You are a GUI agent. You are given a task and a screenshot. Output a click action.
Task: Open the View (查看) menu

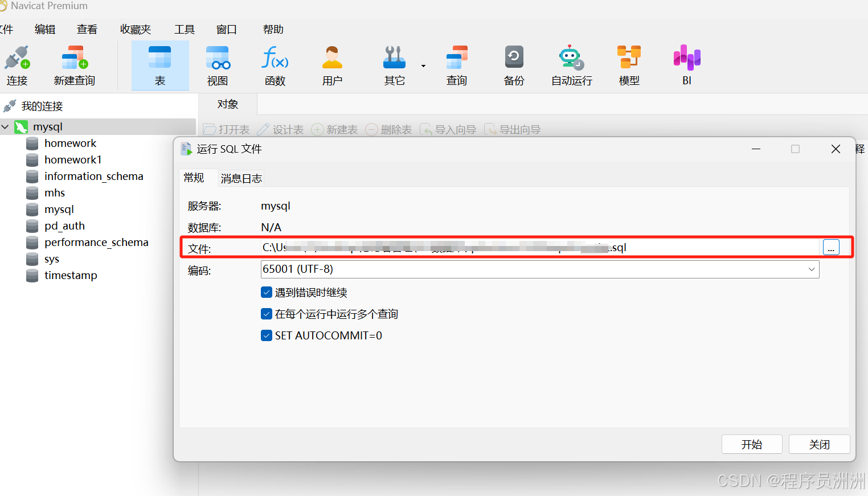tap(87, 30)
